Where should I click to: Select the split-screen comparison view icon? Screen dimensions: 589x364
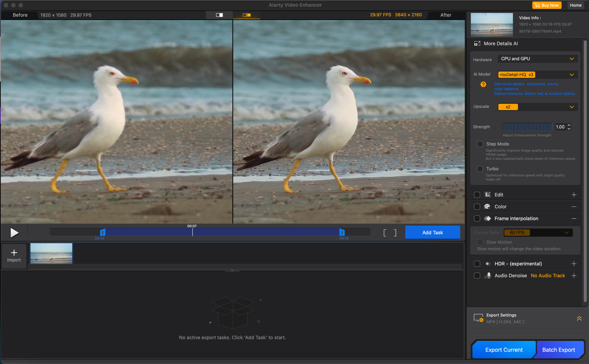click(219, 15)
